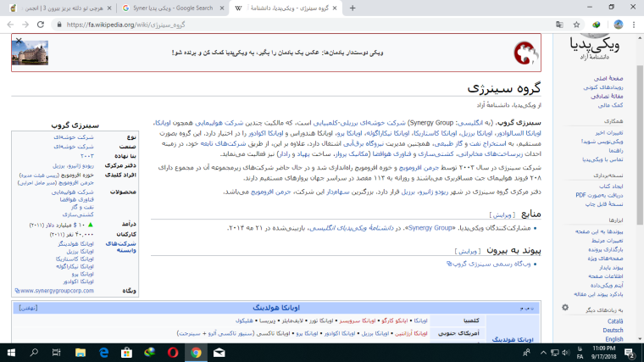Open languages settings gear icon in sidebar
This screenshot has width=644, height=362.
[x=565, y=308]
